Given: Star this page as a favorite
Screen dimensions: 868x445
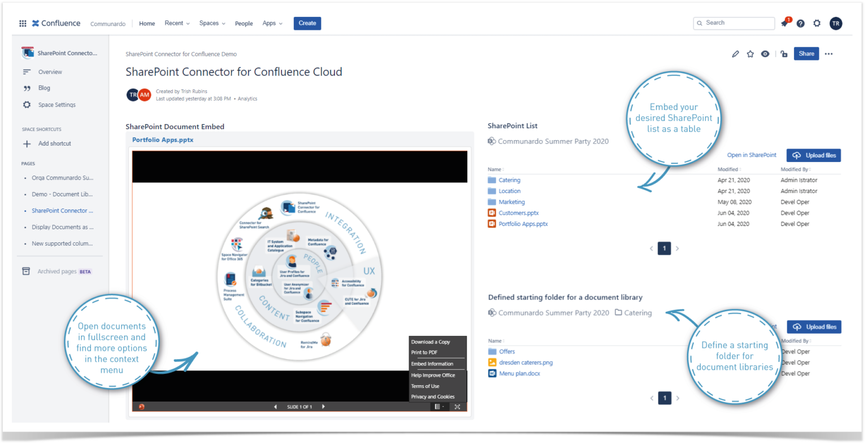Looking at the screenshot, I should click(x=750, y=54).
